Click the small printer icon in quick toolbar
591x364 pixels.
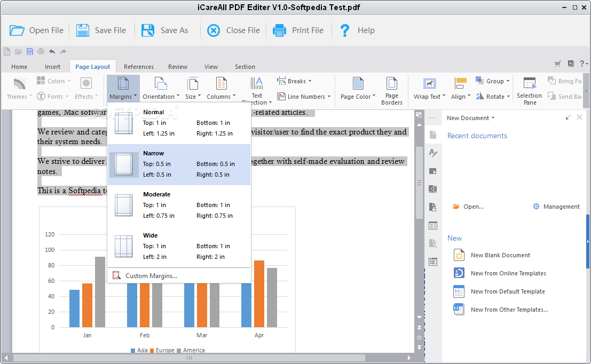pos(41,51)
